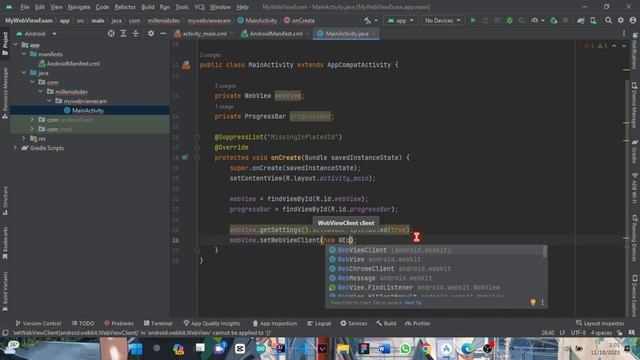Click Collapse All in Project panel
The height and width of the screenshot is (360, 640).
point(136,34)
